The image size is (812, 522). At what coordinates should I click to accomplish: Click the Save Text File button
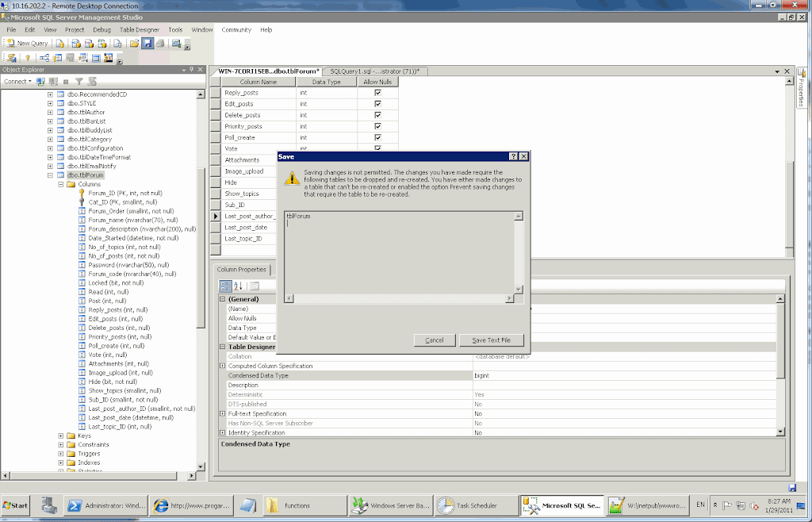point(491,340)
